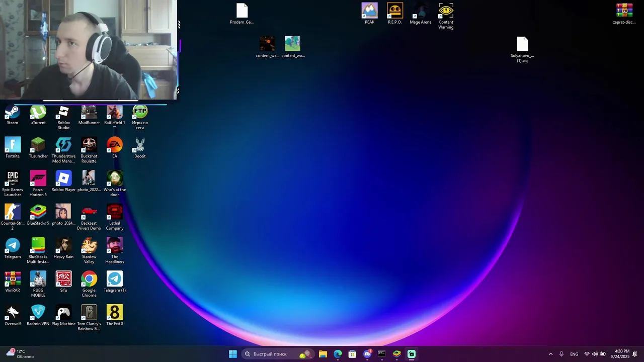The image size is (644, 362).
Task: Select the PUBG MOBILE icon
Action: coord(38,285)
